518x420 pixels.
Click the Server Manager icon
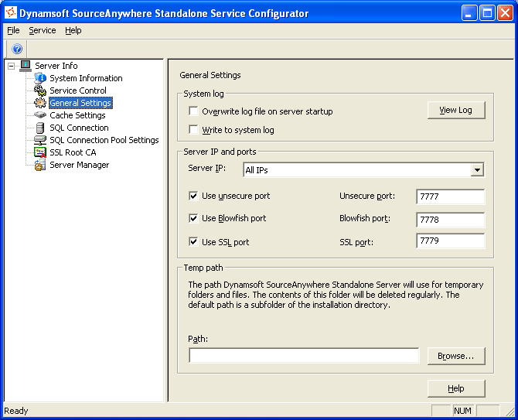tap(40, 165)
